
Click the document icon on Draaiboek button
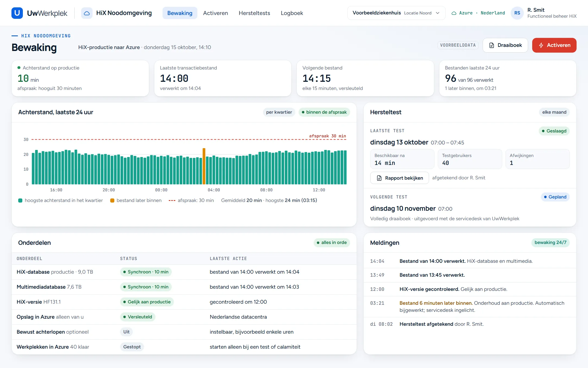492,45
